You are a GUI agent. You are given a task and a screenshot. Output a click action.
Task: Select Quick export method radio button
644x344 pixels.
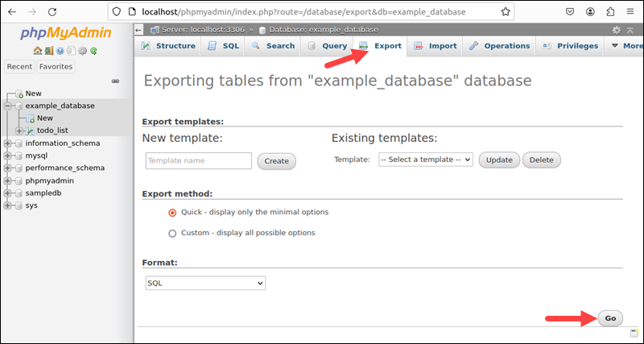tap(172, 213)
